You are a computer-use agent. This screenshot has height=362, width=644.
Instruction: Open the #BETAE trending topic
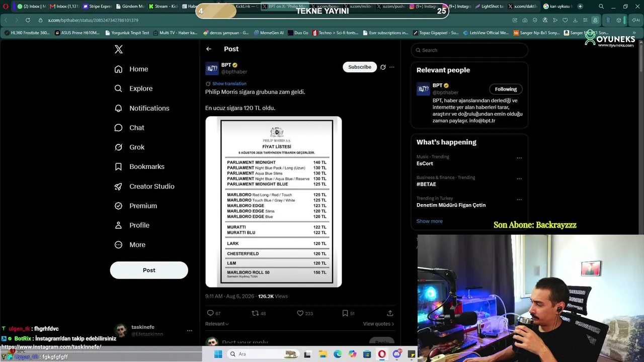[x=426, y=184]
